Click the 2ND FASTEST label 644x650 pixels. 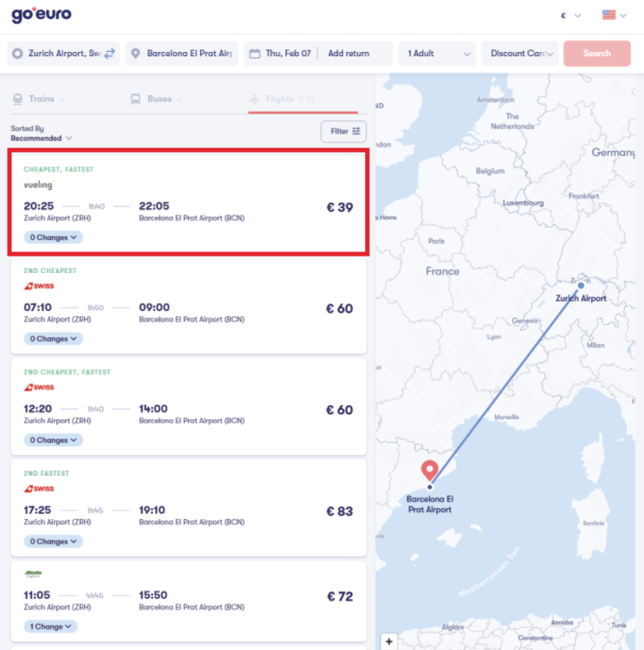point(47,473)
